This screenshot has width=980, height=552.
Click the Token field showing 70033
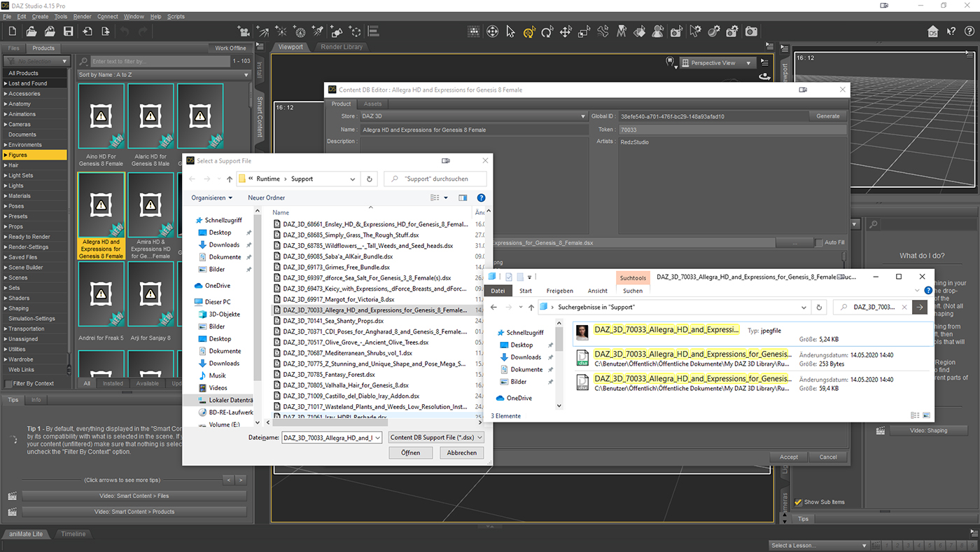click(x=732, y=130)
